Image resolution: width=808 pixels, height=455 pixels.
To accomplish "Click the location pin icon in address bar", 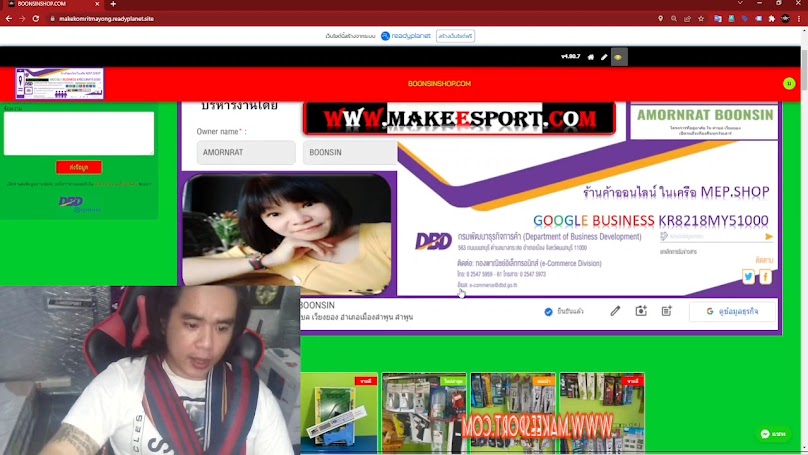I will click(x=661, y=19).
